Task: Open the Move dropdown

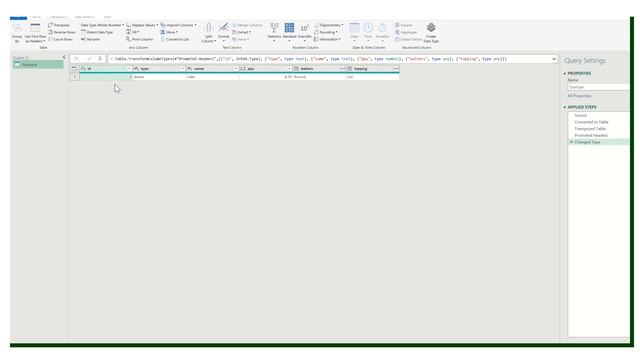Action: (169, 32)
